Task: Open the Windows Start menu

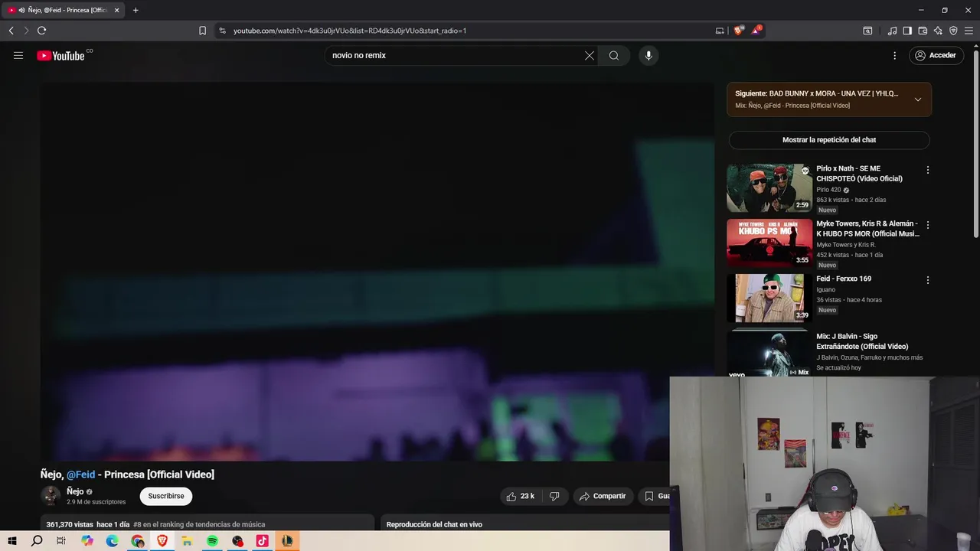Action: point(12,541)
